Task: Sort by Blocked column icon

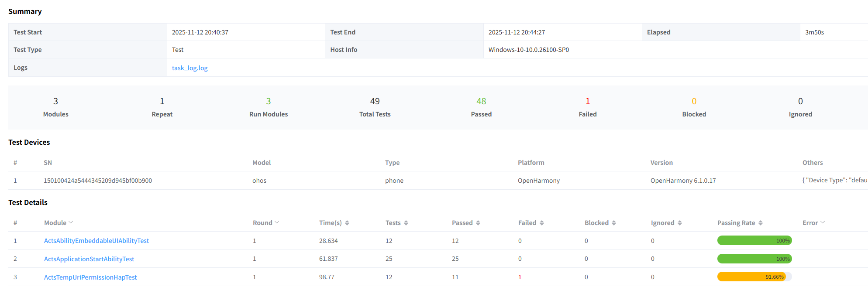Action: click(614, 223)
